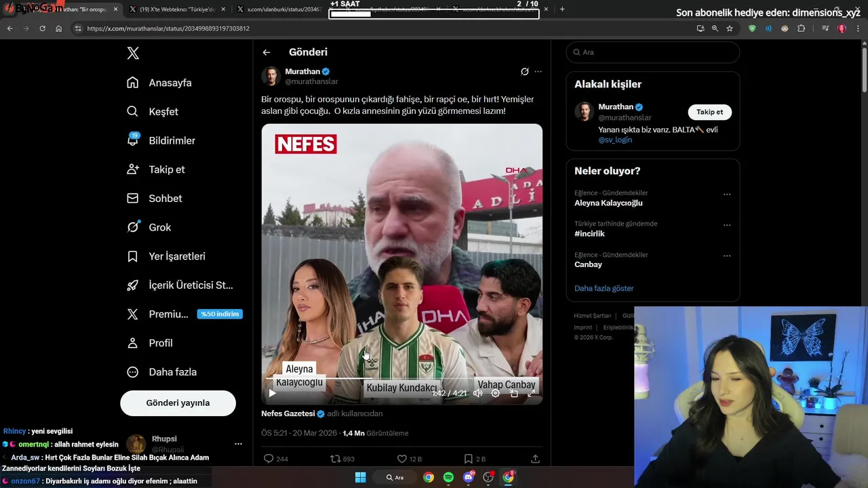Play the video
This screenshot has width=868, height=488.
[272, 393]
